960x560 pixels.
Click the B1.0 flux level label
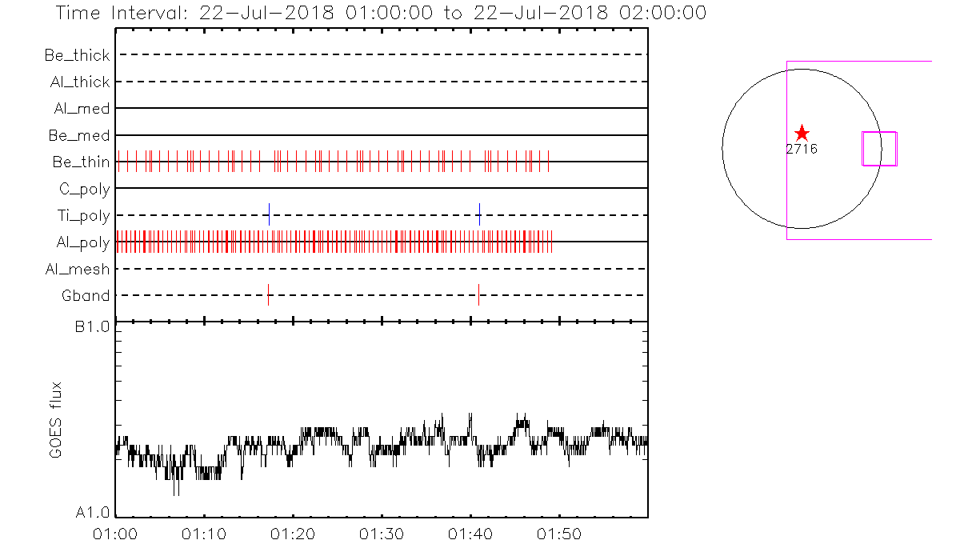click(x=92, y=326)
